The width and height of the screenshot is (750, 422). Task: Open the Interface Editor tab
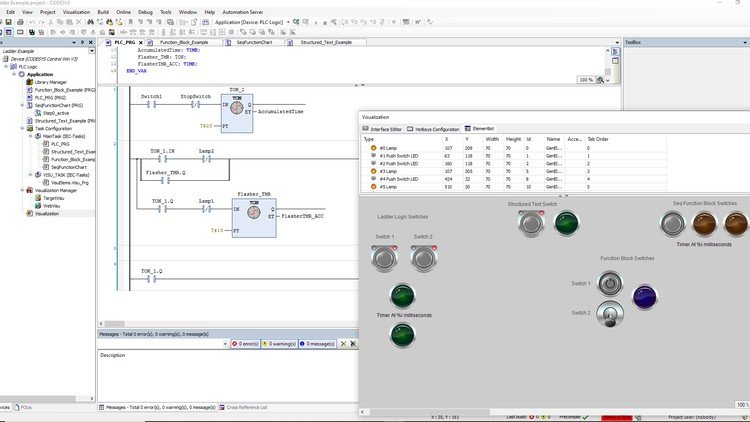click(382, 129)
